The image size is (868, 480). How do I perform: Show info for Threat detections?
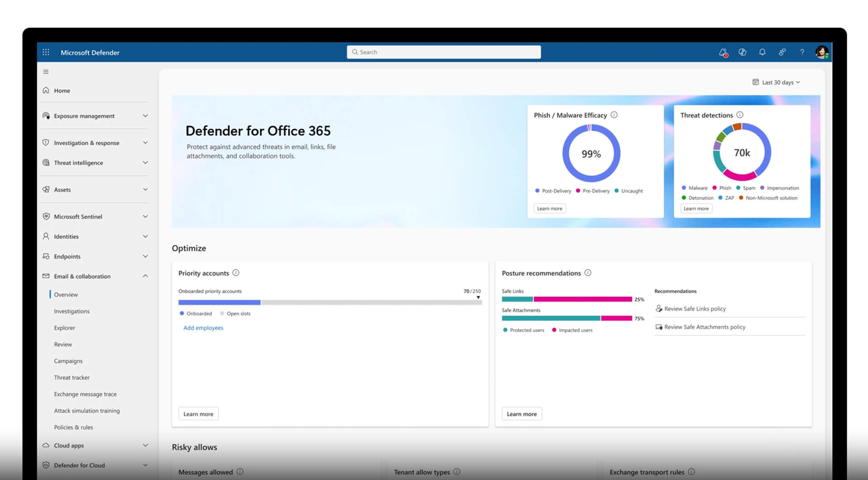pyautogui.click(x=740, y=115)
